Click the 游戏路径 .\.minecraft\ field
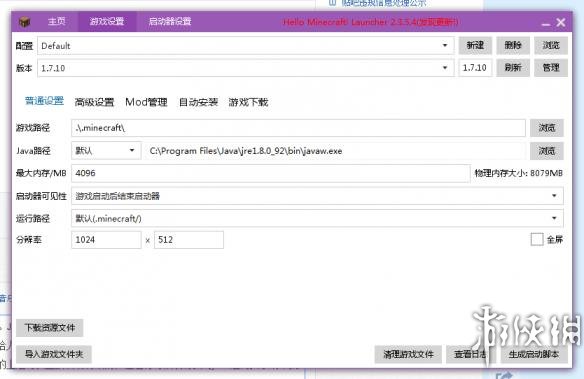 (x=298, y=128)
